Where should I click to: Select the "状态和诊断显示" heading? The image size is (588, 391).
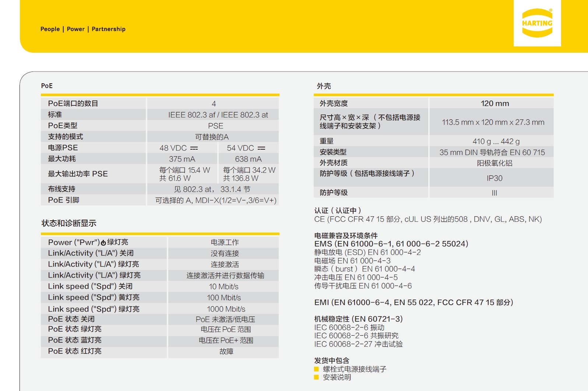pyautogui.click(x=69, y=223)
